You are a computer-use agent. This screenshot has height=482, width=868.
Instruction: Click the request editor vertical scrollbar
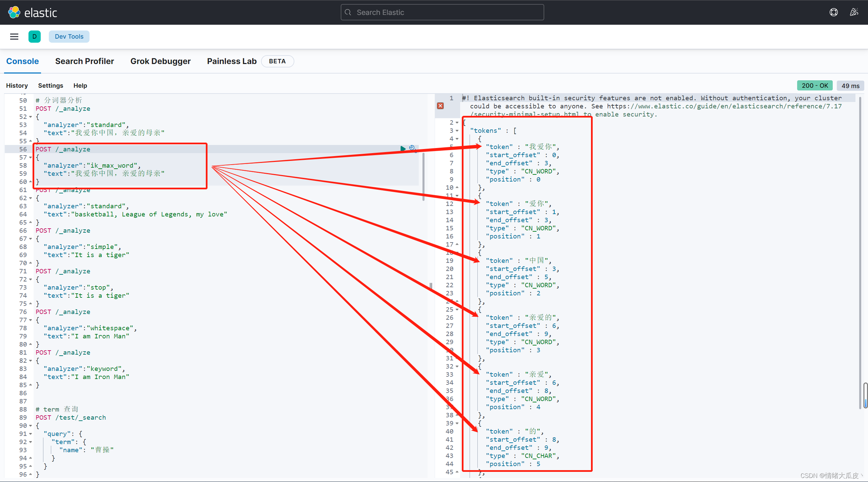423,176
